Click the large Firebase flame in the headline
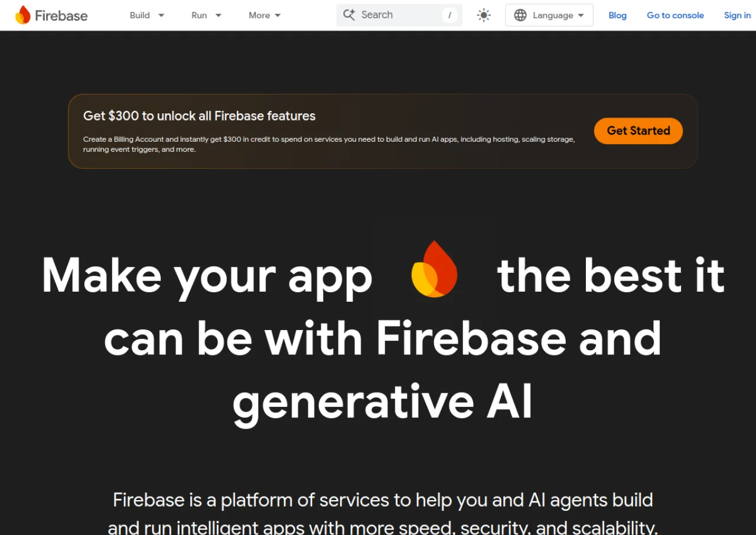The image size is (756, 535). tap(435, 269)
